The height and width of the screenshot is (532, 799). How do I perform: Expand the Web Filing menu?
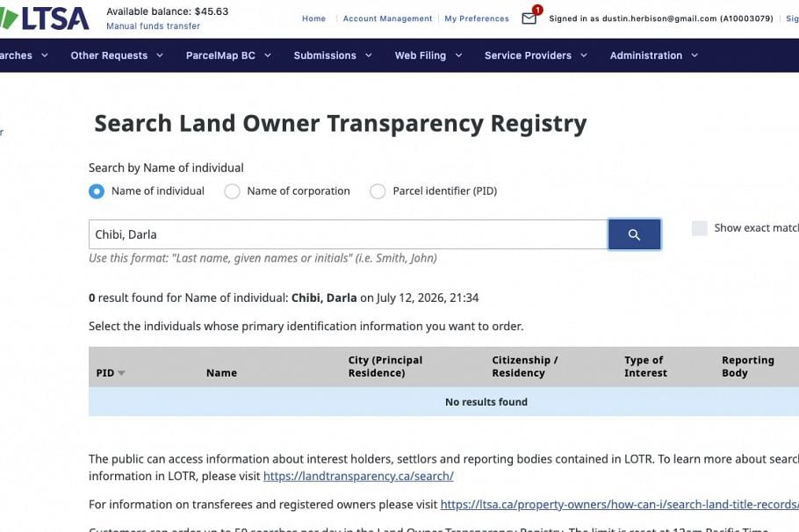click(428, 55)
